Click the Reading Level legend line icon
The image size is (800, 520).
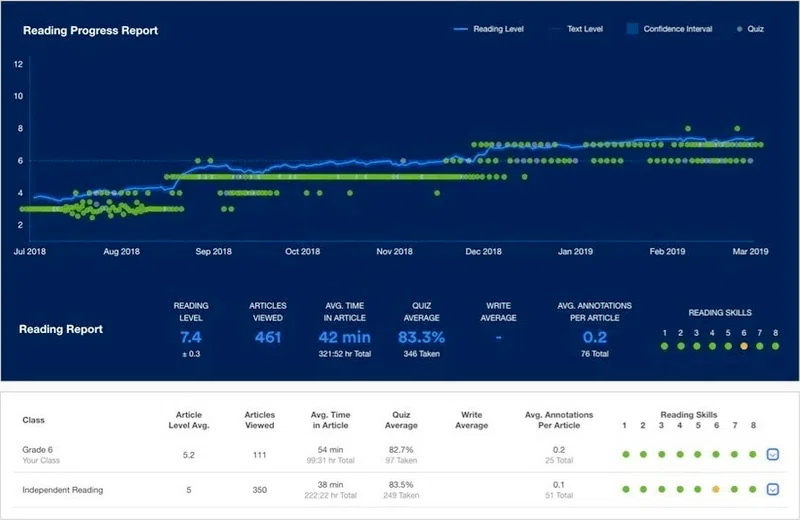tap(460, 29)
